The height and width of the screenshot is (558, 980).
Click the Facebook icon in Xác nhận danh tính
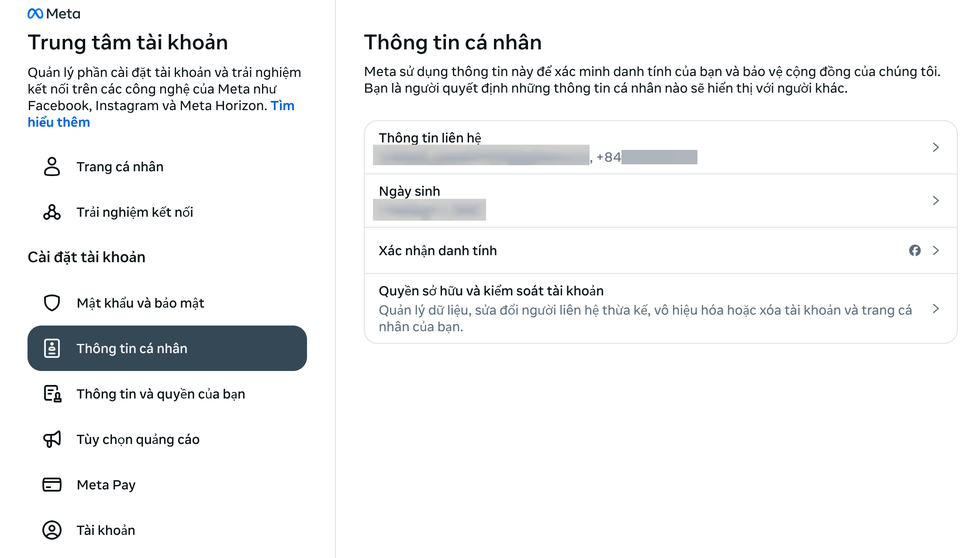914,251
